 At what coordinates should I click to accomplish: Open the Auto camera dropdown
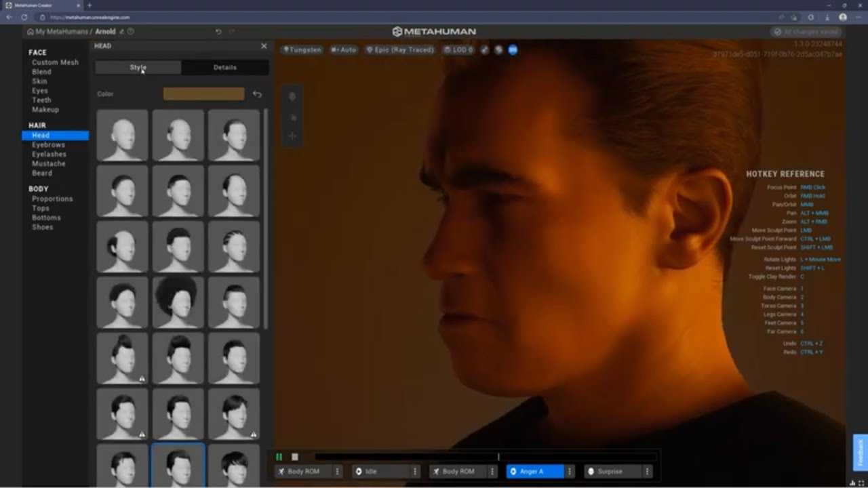coord(344,49)
